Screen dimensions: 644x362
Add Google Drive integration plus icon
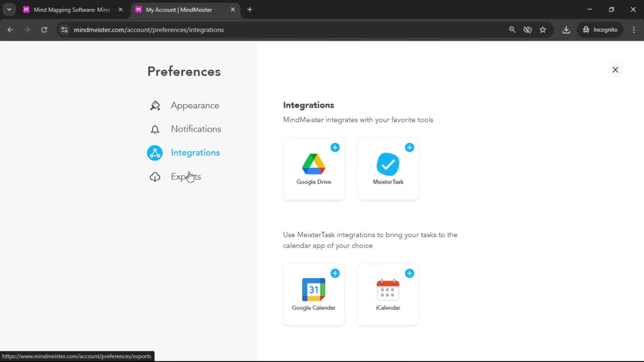pyautogui.click(x=335, y=147)
